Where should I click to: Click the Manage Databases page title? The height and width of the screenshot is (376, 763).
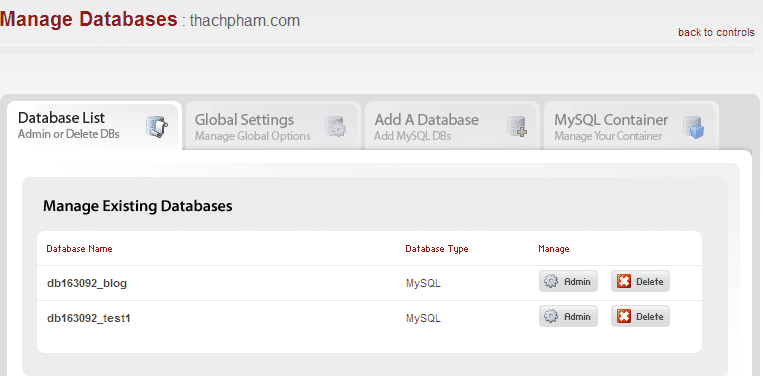(x=89, y=19)
